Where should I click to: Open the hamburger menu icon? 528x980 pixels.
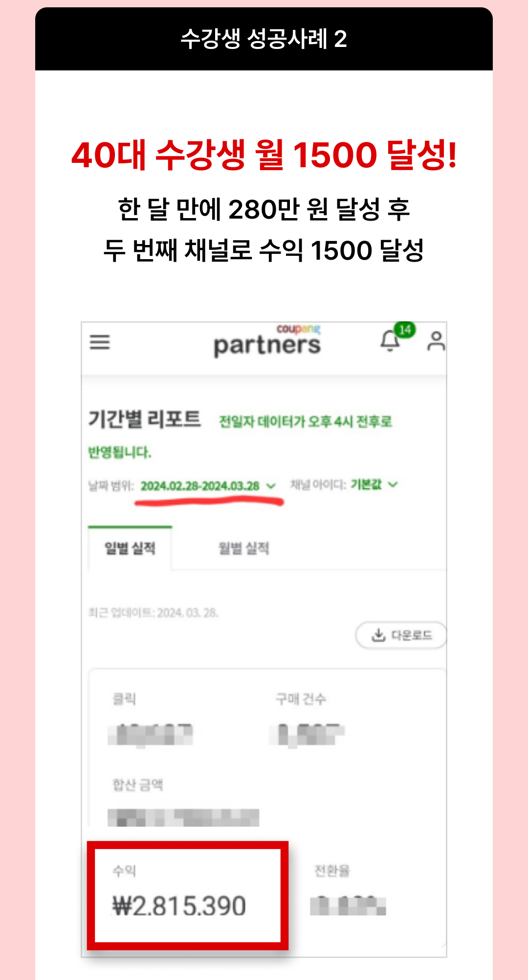100,342
